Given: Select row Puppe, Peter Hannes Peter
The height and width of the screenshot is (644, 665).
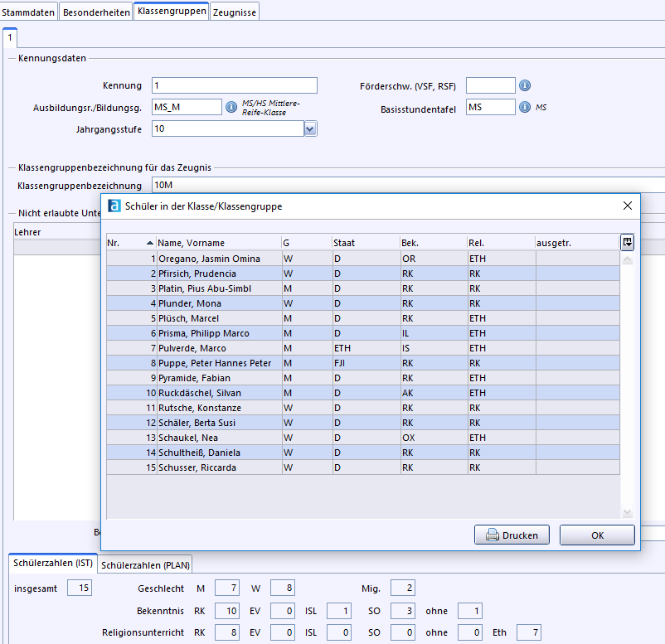Looking at the screenshot, I should point(363,363).
